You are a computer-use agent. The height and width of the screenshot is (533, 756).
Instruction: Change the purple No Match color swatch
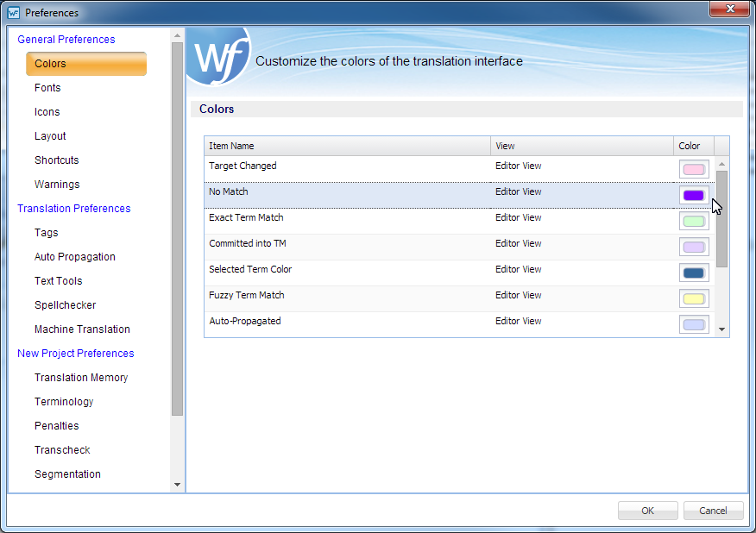[694, 196]
